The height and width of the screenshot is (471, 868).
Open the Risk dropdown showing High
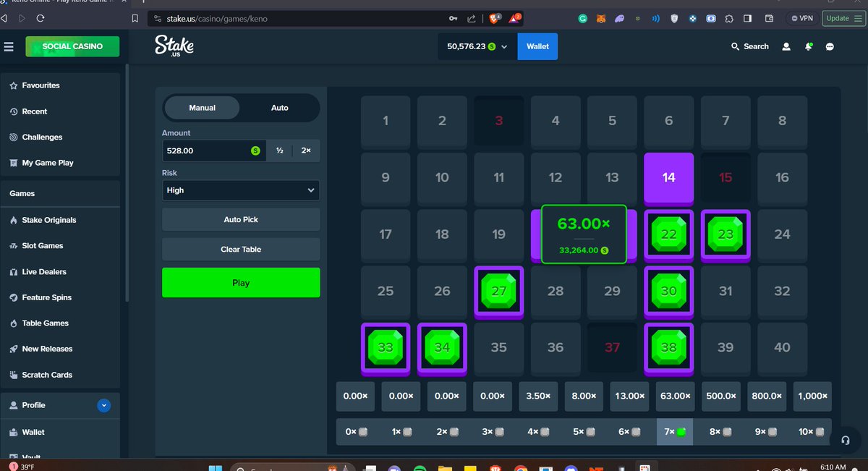[x=241, y=190]
